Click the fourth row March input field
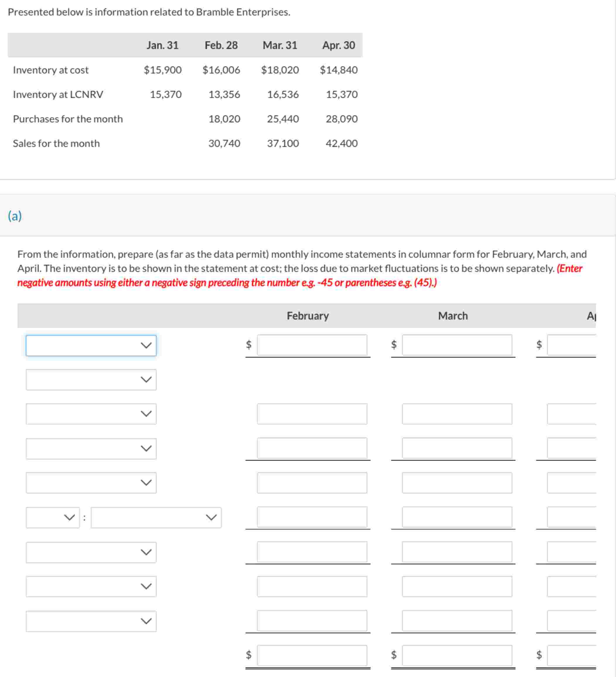This screenshot has height=677, width=616. [x=457, y=448]
